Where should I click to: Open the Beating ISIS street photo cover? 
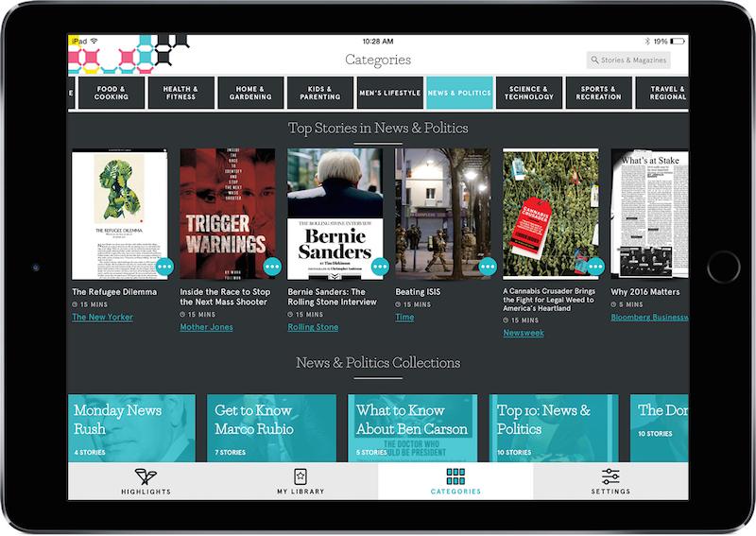coord(443,214)
